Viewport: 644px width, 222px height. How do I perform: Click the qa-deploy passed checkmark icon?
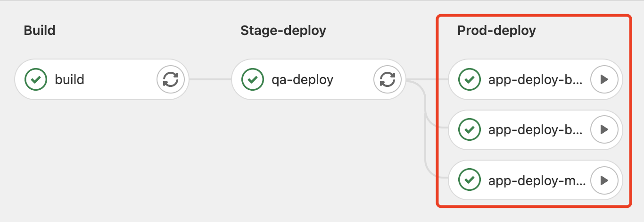point(253,79)
